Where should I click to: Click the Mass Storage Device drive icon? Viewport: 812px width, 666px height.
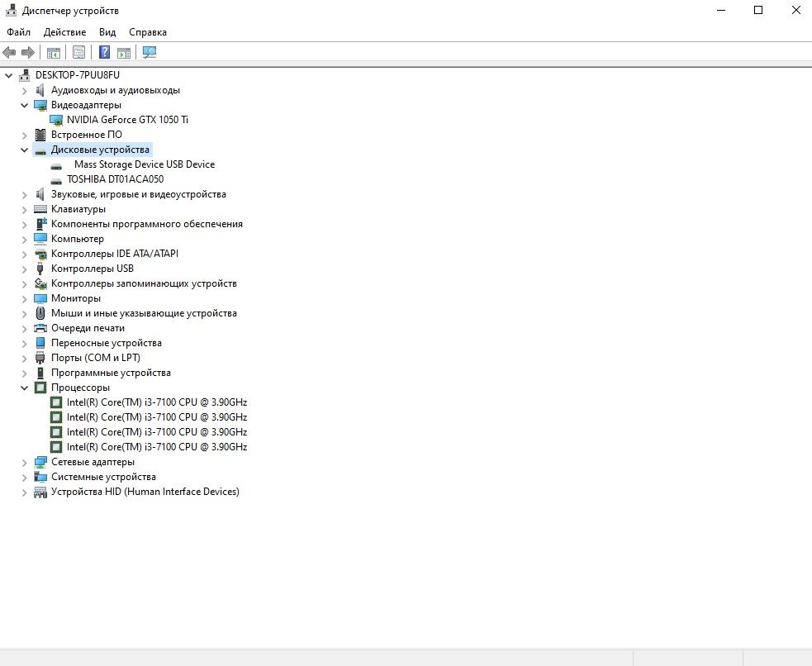(x=56, y=166)
